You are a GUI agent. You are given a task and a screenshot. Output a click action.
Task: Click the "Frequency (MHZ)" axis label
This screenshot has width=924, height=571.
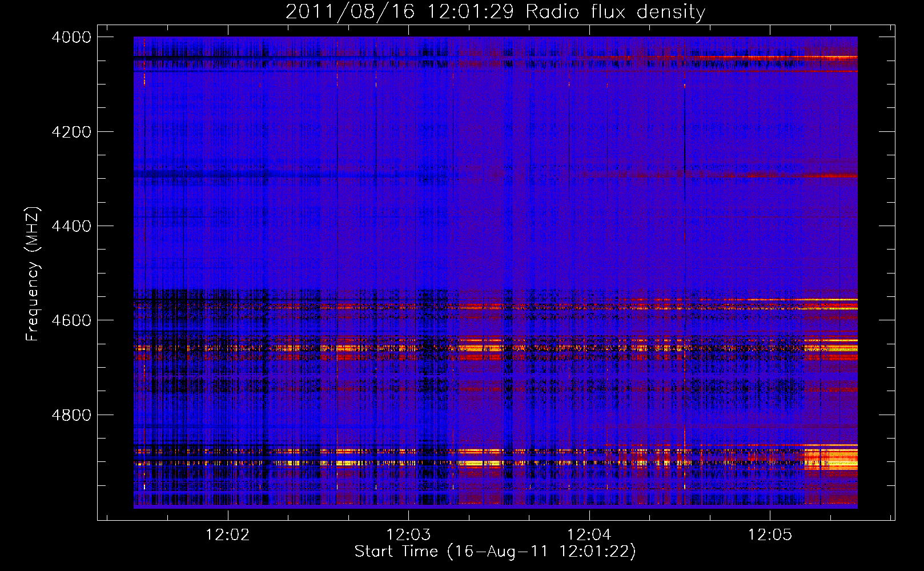pos(33,274)
